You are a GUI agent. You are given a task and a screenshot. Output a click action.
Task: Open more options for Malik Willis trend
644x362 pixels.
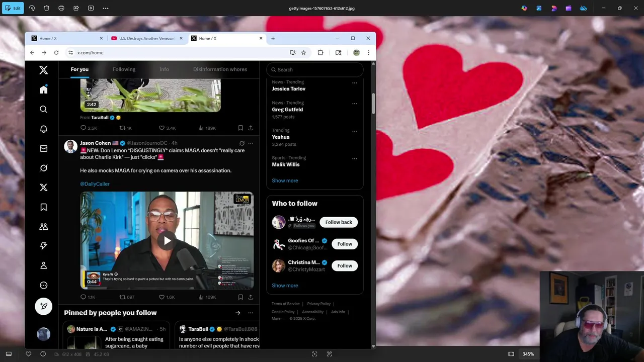tap(355, 159)
